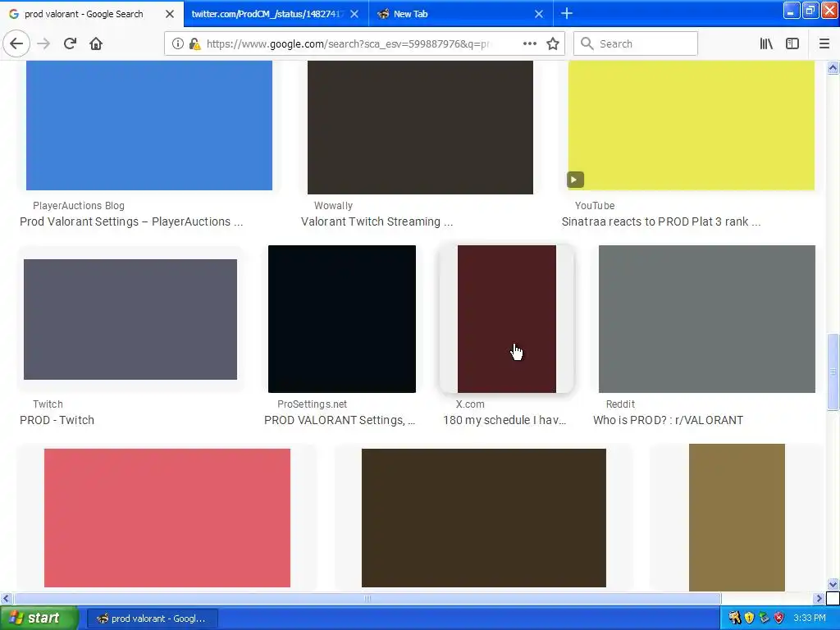The height and width of the screenshot is (630, 840).
Task: Open the maroon X.com image thumbnail
Action: [x=507, y=319]
